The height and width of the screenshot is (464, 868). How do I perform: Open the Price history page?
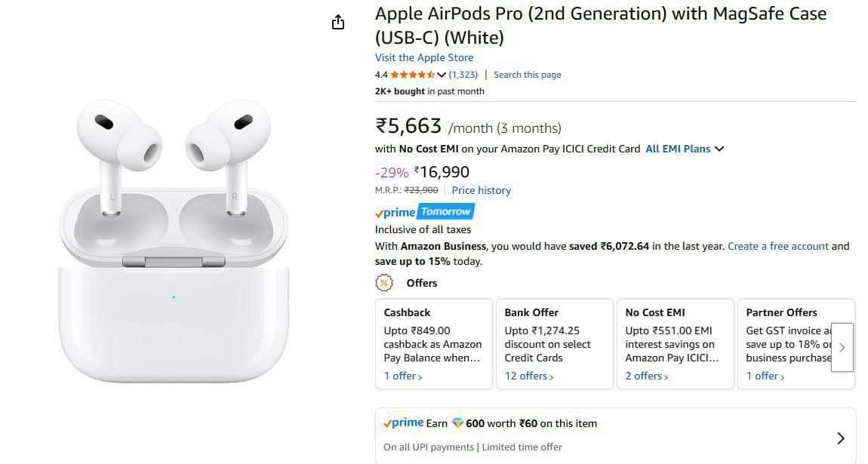(481, 190)
